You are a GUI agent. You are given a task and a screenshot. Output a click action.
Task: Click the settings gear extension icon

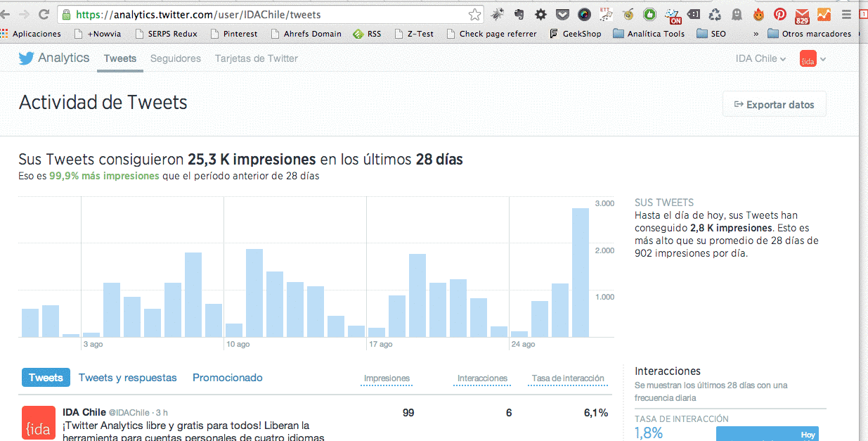tap(539, 13)
